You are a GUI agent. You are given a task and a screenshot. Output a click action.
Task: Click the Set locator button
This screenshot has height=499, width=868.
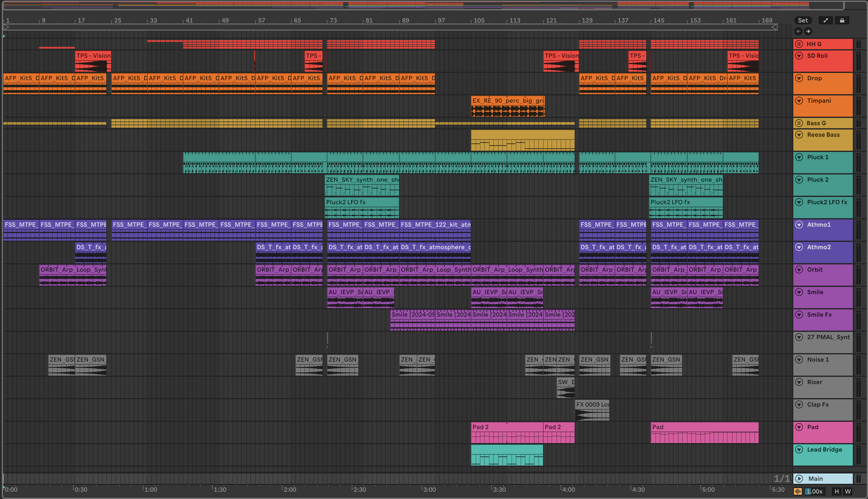[x=803, y=21]
